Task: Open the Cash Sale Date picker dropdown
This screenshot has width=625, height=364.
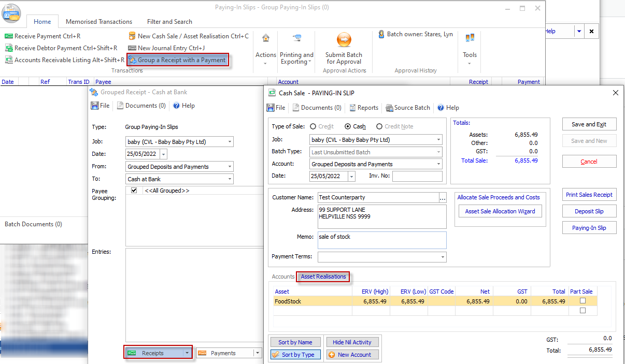Action: (351, 177)
